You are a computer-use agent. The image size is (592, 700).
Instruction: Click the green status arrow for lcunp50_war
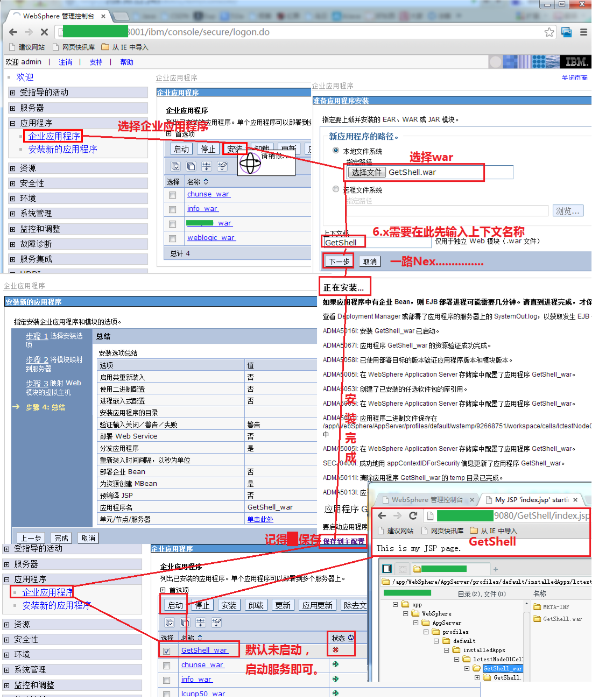coord(336,694)
